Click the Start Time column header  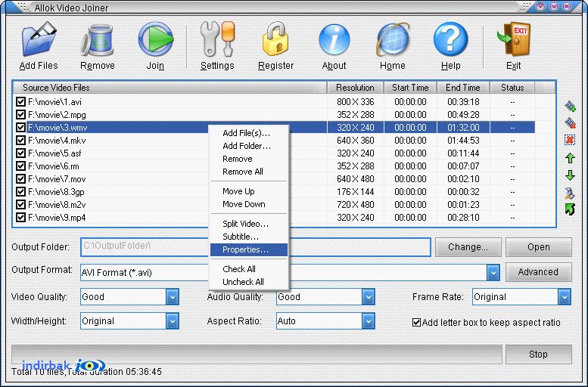410,88
